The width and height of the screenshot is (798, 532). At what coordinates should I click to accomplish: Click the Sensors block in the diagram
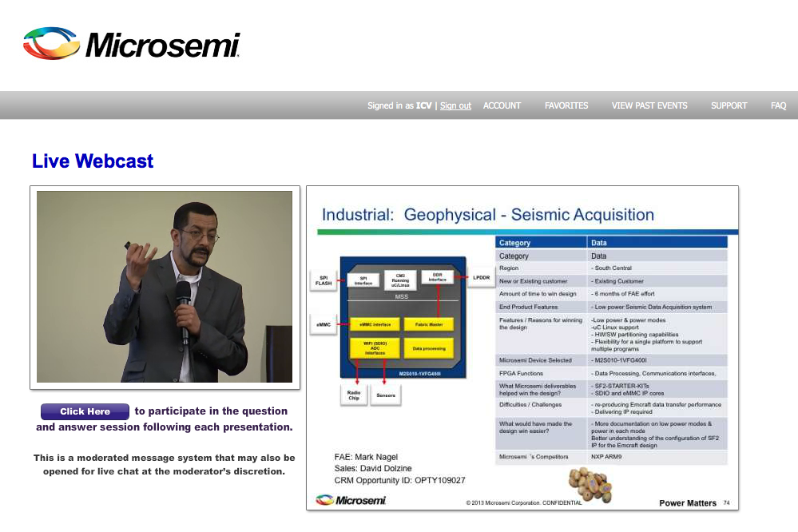pyautogui.click(x=386, y=395)
